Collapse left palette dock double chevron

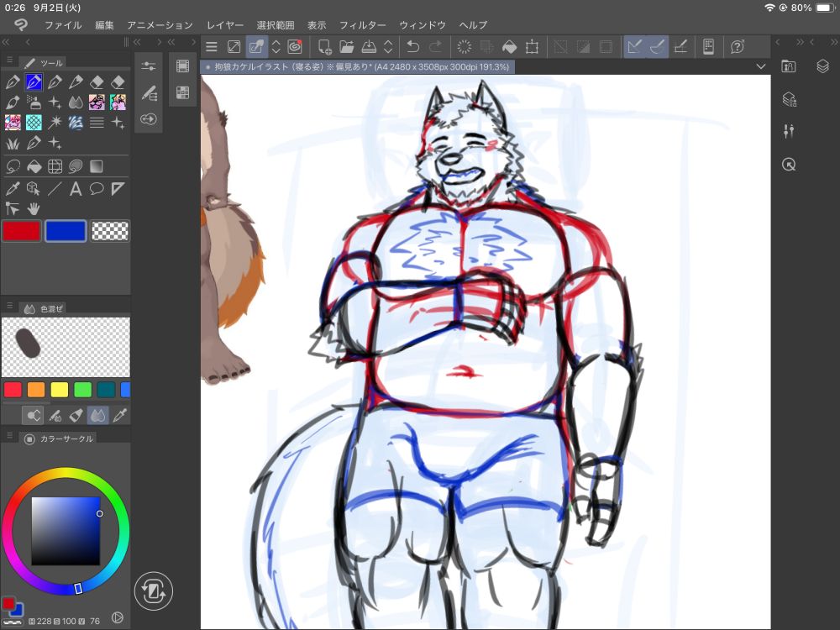pyautogui.click(x=6, y=42)
